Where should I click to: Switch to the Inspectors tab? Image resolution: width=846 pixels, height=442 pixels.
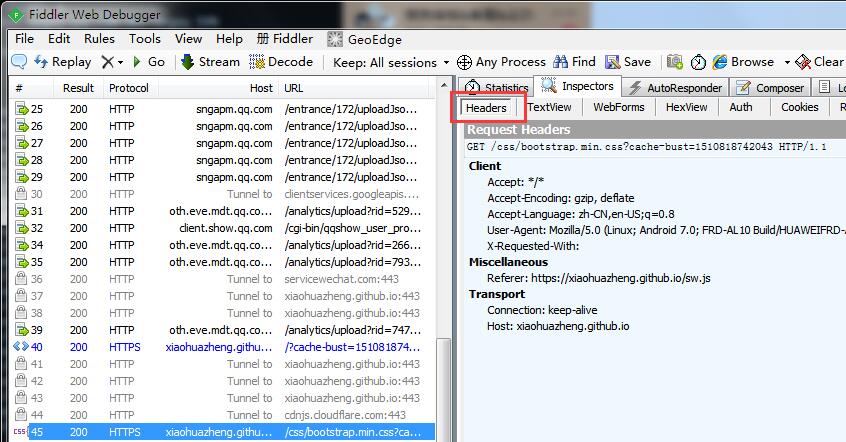577,86
